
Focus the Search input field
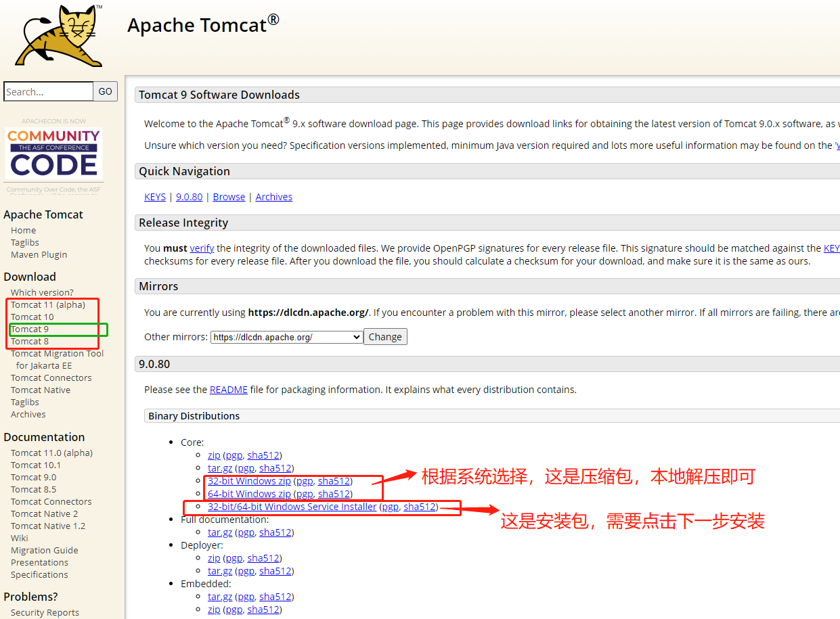point(48,91)
